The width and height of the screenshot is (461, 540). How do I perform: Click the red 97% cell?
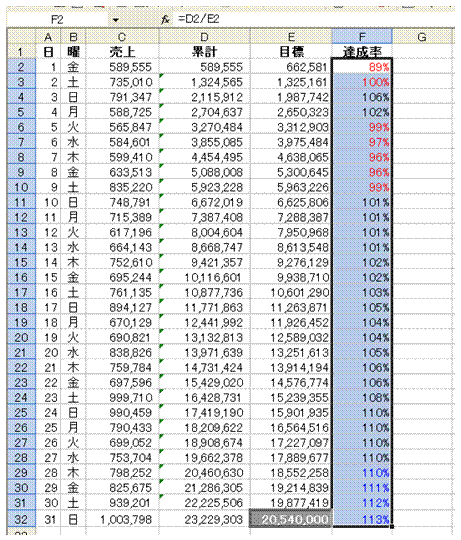(x=362, y=142)
